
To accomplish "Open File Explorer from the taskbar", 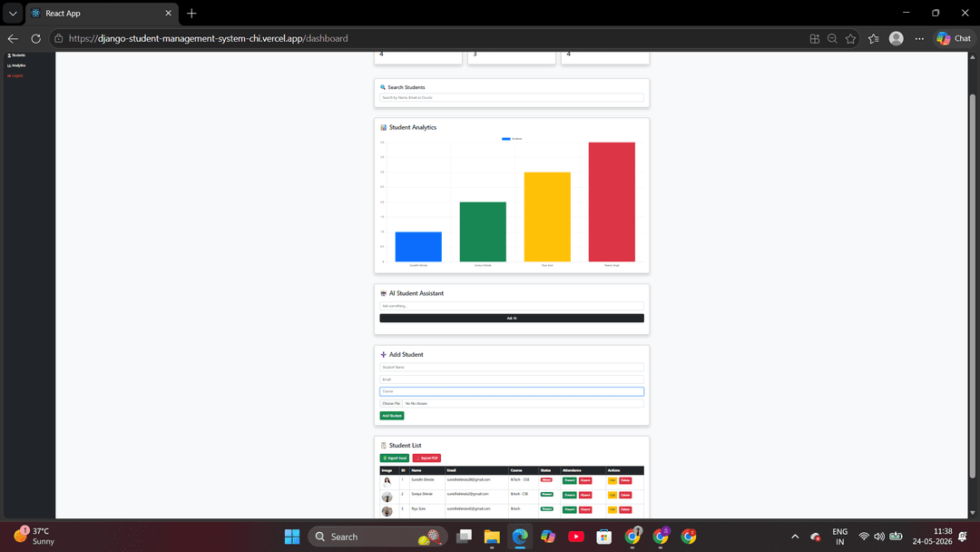I will [x=492, y=537].
